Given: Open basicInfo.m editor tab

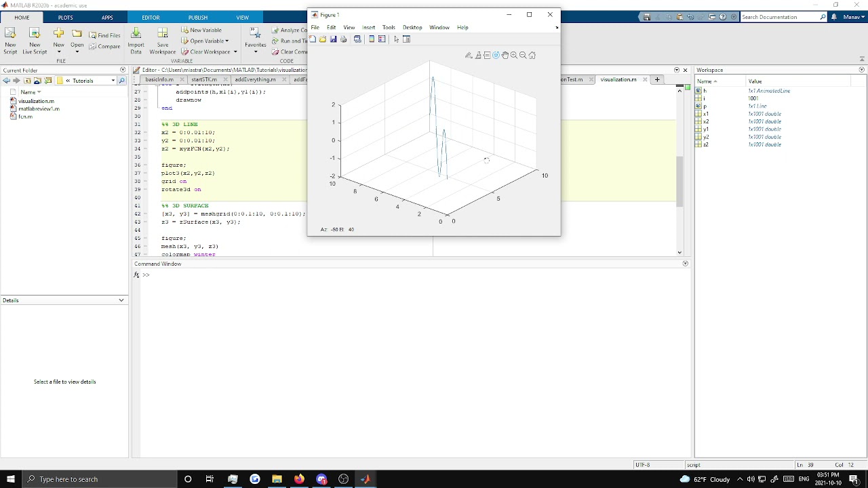Looking at the screenshot, I should (x=159, y=79).
